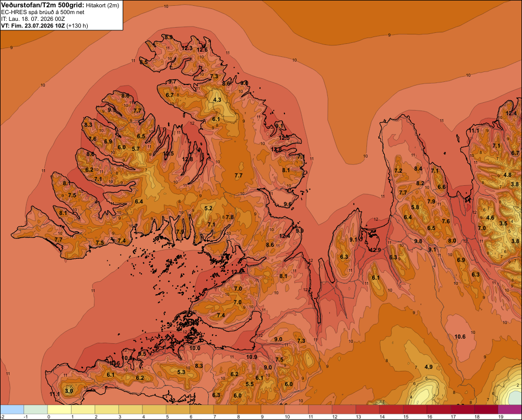Click the '4.6' temperature value
522x420 pixels.
pyautogui.click(x=490, y=218)
